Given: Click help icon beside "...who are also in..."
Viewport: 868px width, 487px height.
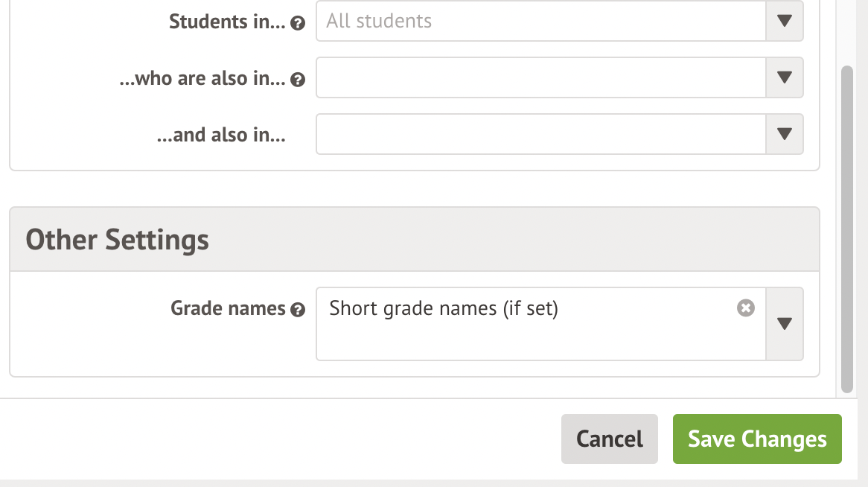Looking at the screenshot, I should [x=298, y=80].
